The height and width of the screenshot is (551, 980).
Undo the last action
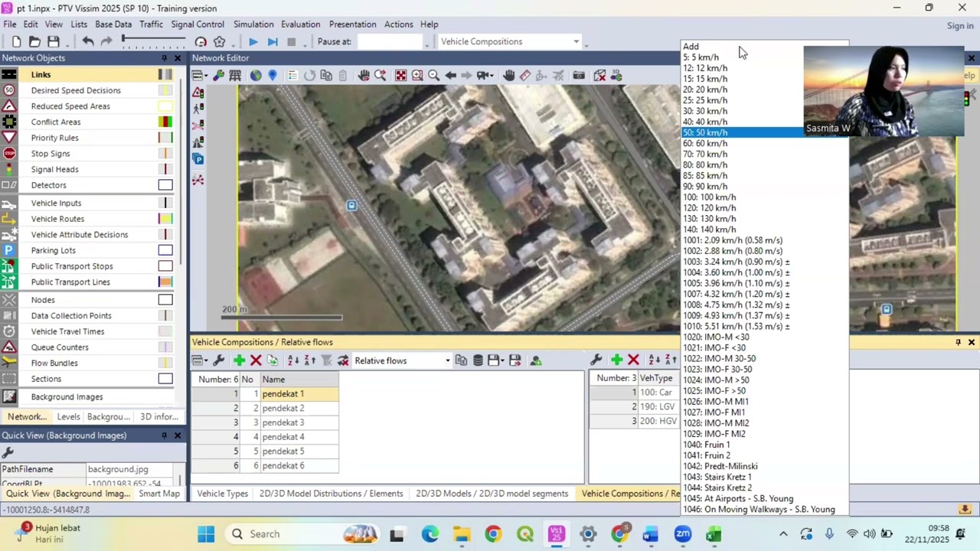tap(88, 41)
